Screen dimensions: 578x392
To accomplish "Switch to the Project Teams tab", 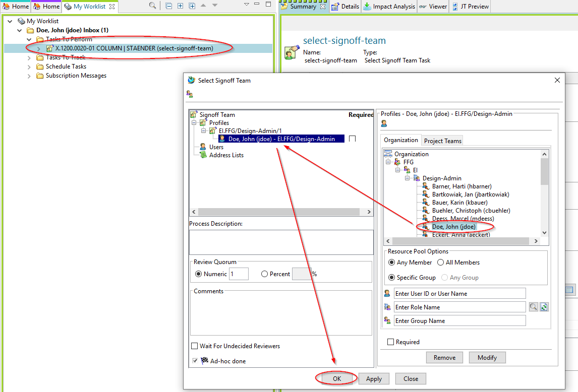I will click(442, 141).
